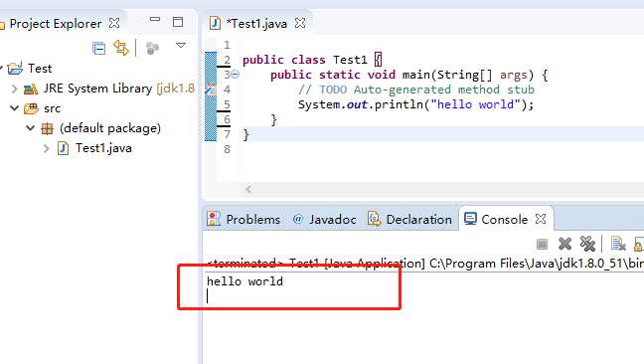
Task: Close the Project Explorer tab
Action: [x=114, y=23]
